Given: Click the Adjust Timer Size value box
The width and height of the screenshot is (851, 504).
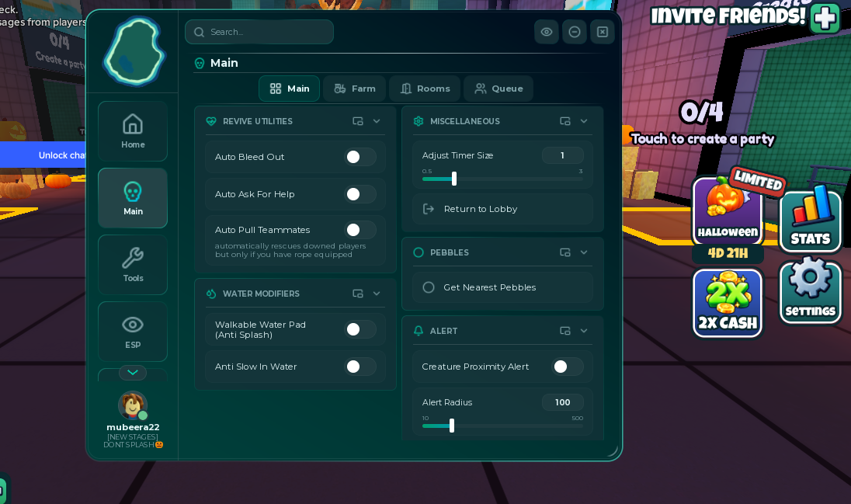Looking at the screenshot, I should tap(563, 155).
